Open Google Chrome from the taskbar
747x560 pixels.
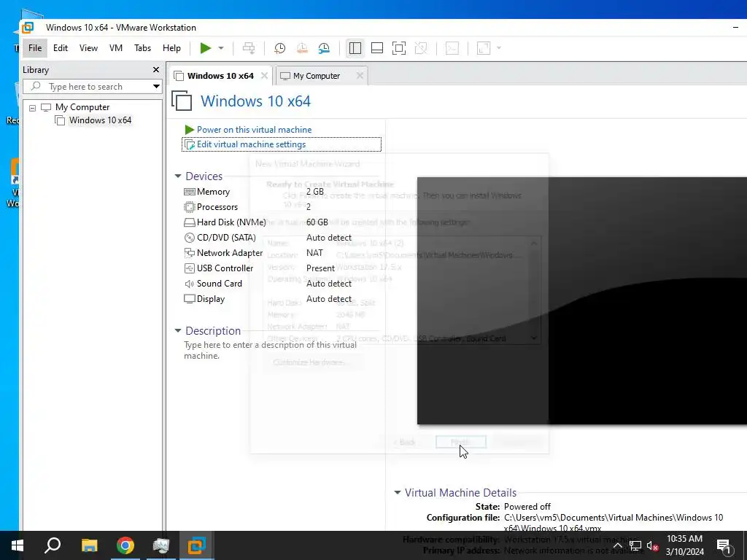(125, 545)
